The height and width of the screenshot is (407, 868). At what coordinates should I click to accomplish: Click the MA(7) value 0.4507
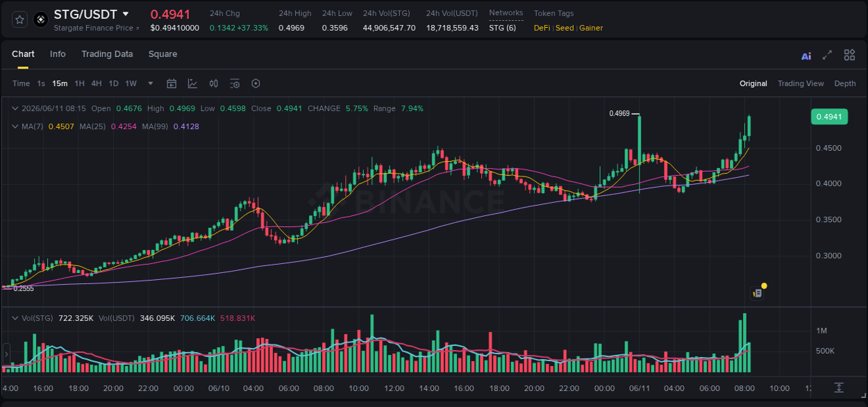[60, 126]
